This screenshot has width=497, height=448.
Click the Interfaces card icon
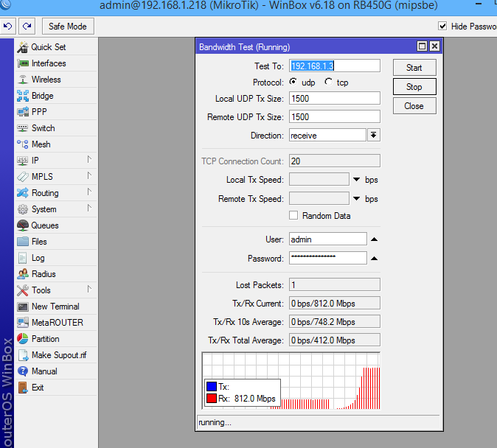(x=23, y=63)
